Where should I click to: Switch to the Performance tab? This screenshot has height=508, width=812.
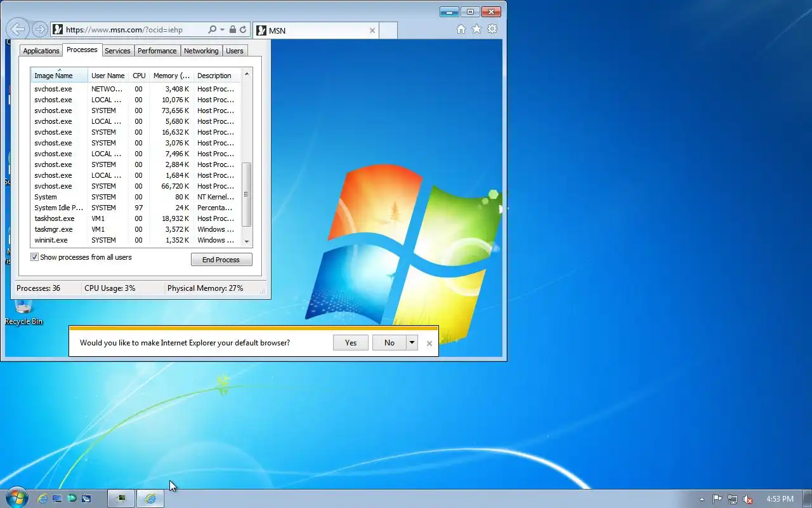[157, 51]
